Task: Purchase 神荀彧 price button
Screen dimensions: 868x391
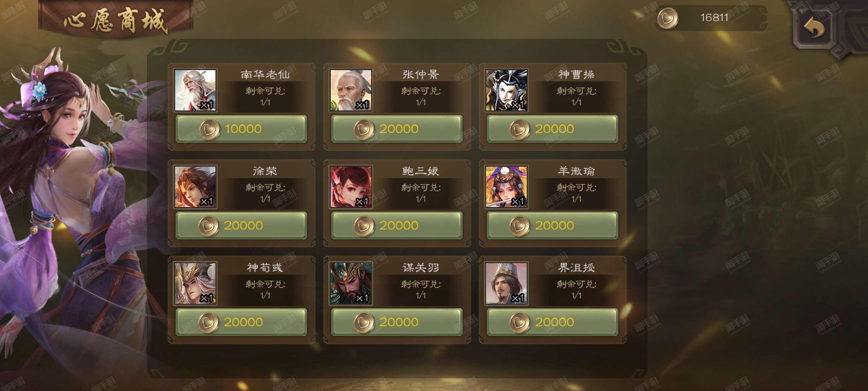Action: [241, 322]
